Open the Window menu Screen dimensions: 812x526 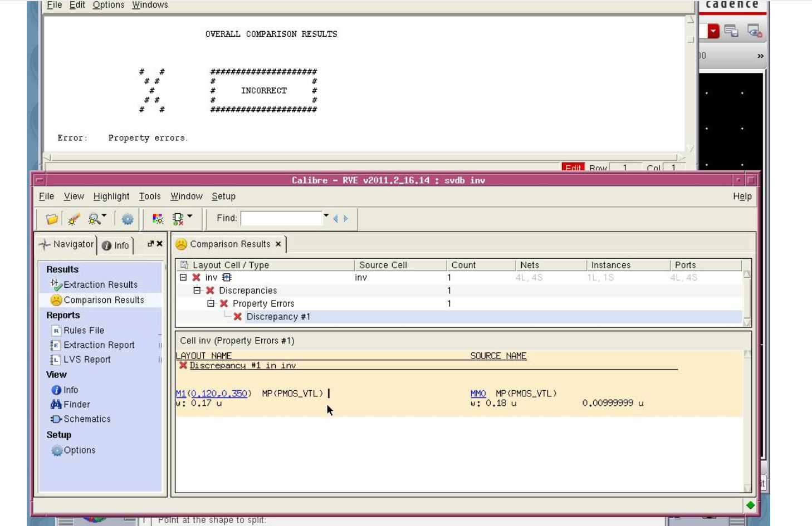(x=187, y=196)
